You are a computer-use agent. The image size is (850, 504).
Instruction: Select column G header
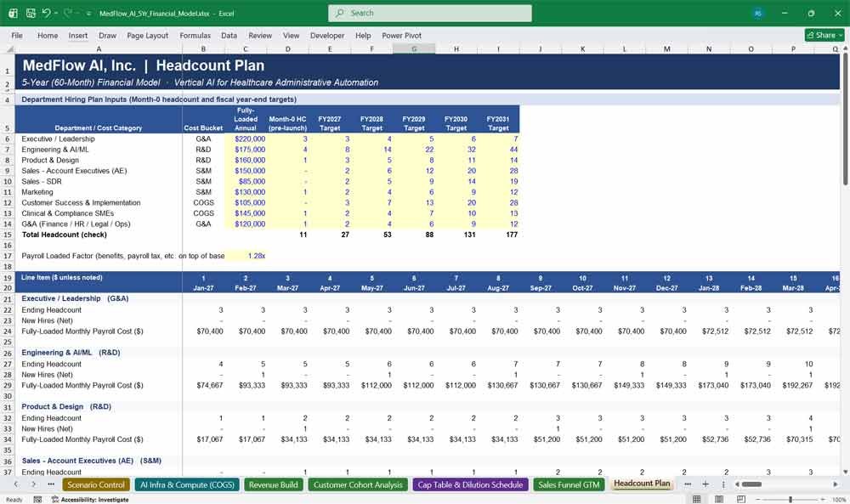click(x=414, y=48)
